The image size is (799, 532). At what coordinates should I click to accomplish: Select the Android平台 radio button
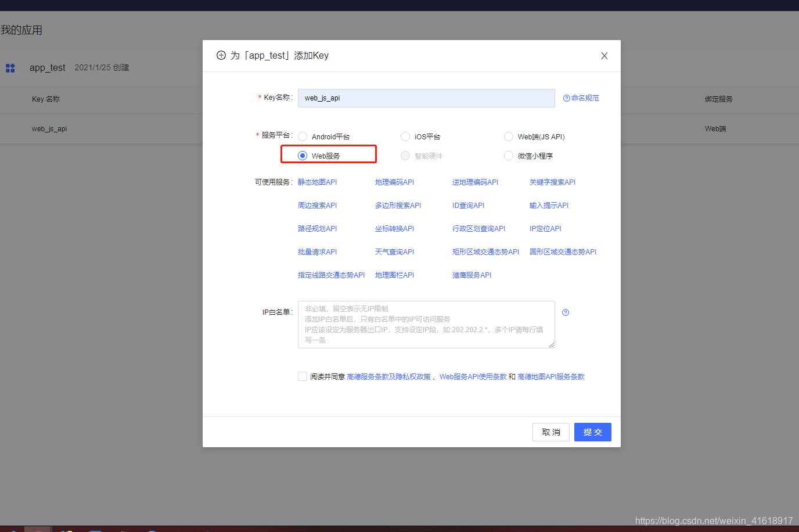[303, 136]
